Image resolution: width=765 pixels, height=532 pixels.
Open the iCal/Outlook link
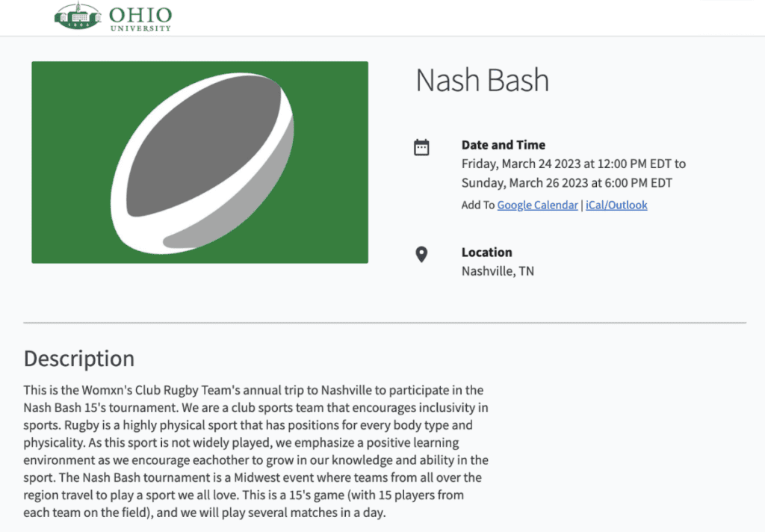pyautogui.click(x=616, y=205)
